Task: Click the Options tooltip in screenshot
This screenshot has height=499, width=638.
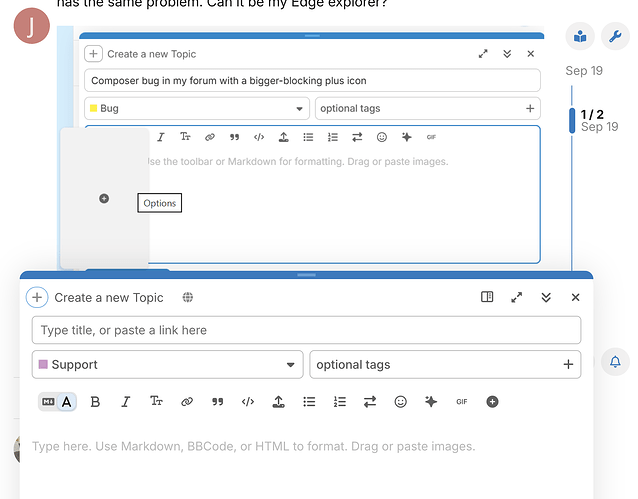Action: (160, 203)
